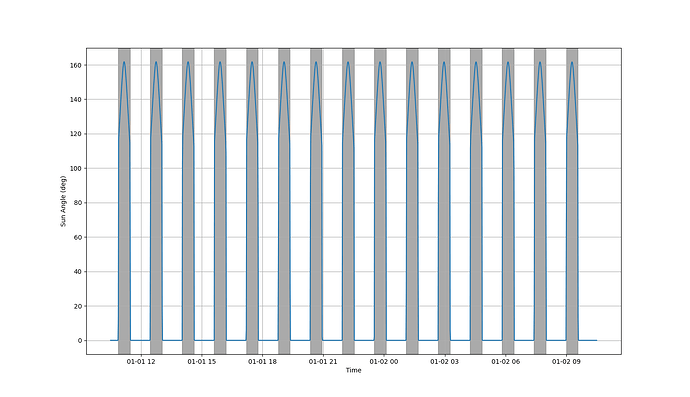Click the 01-01 12 time axis label
Screen dimensions: 690x397
click(141, 362)
